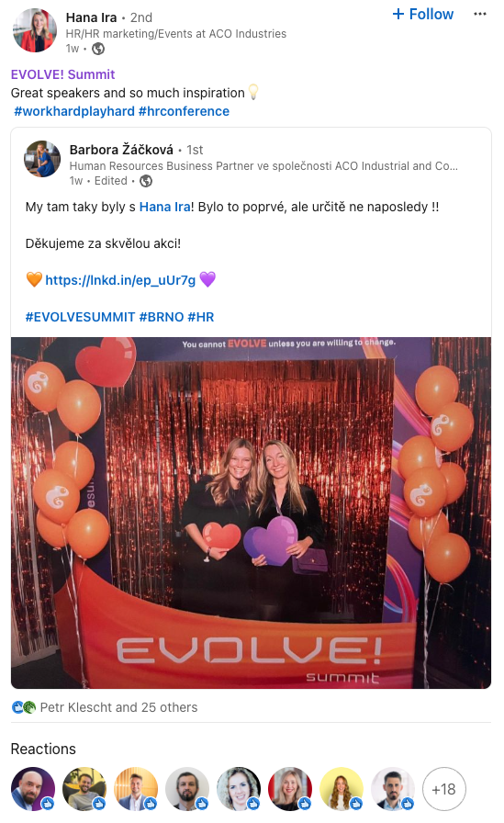The image size is (504, 823).
Task: Open Hana Ira's profile photo
Action: (x=35, y=30)
